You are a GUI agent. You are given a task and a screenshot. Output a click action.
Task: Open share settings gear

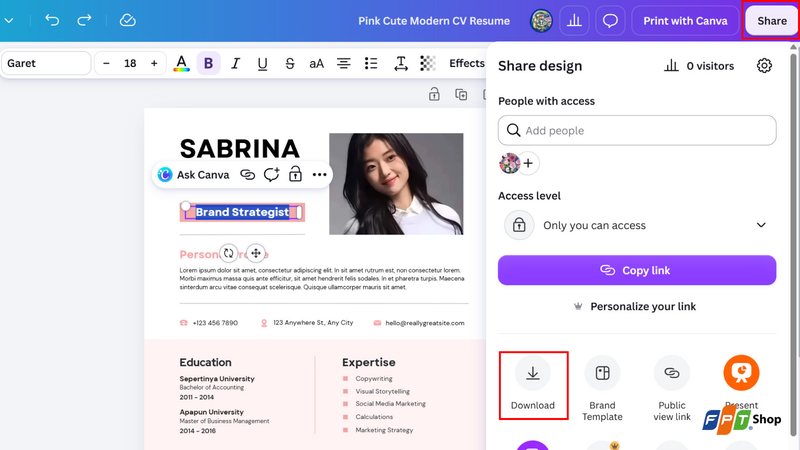764,65
